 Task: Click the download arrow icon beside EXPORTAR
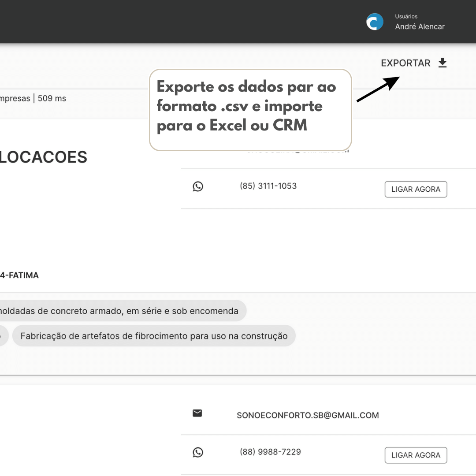click(443, 63)
